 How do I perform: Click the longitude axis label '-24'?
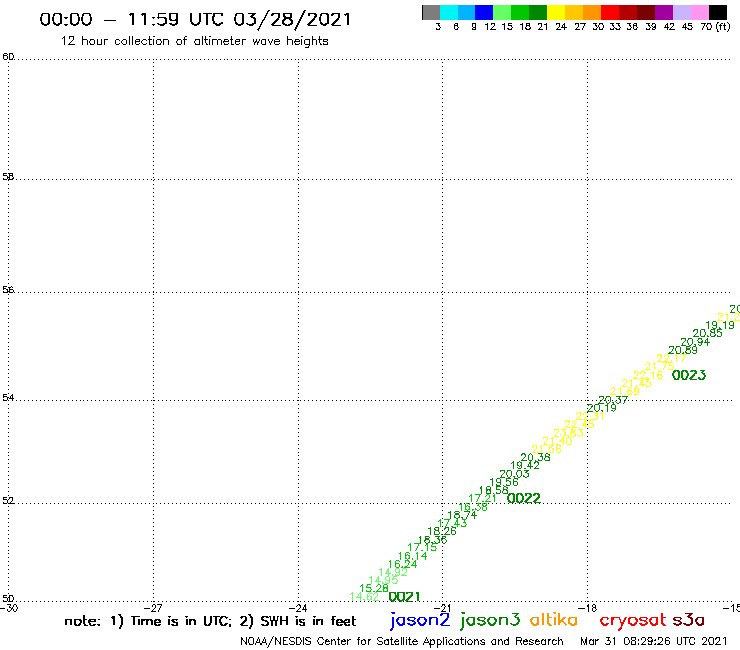tap(298, 608)
